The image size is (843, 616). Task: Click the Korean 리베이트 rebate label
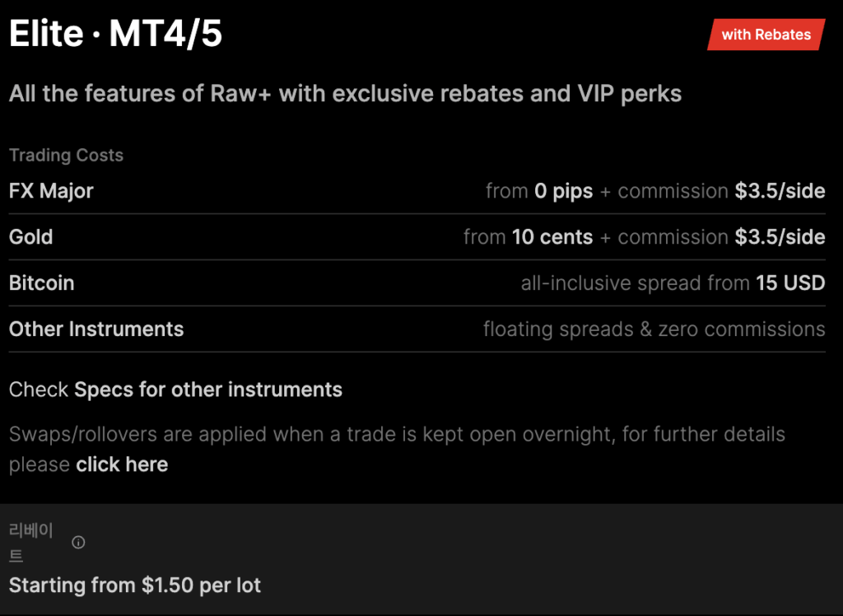(31, 543)
